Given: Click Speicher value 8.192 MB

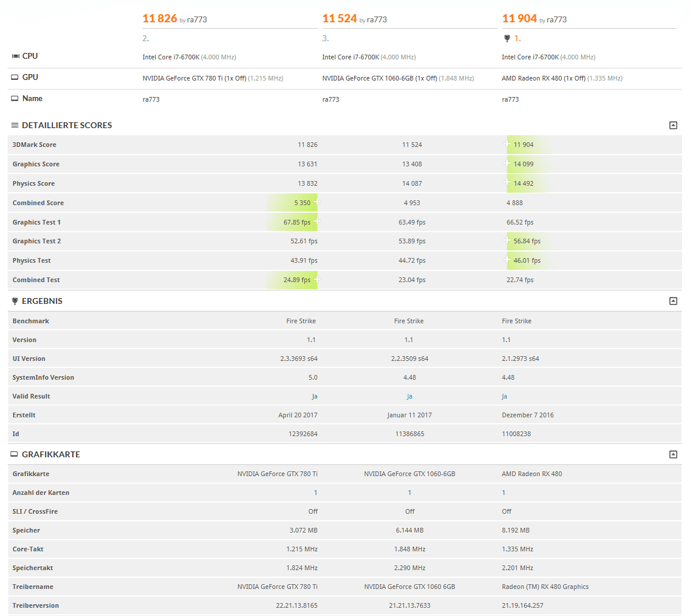Looking at the screenshot, I should click(515, 530).
